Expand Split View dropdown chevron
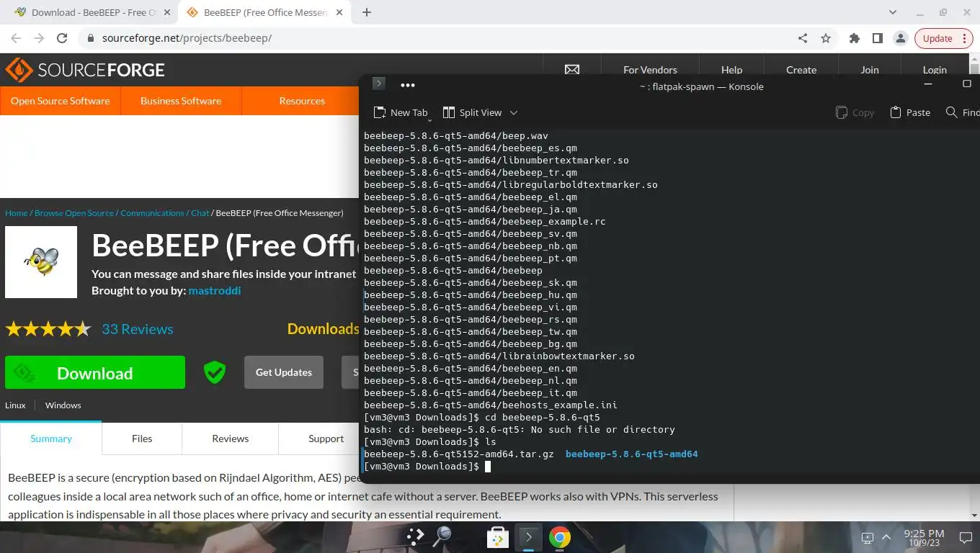Screen dimensions: 980x553 [x=514, y=112]
